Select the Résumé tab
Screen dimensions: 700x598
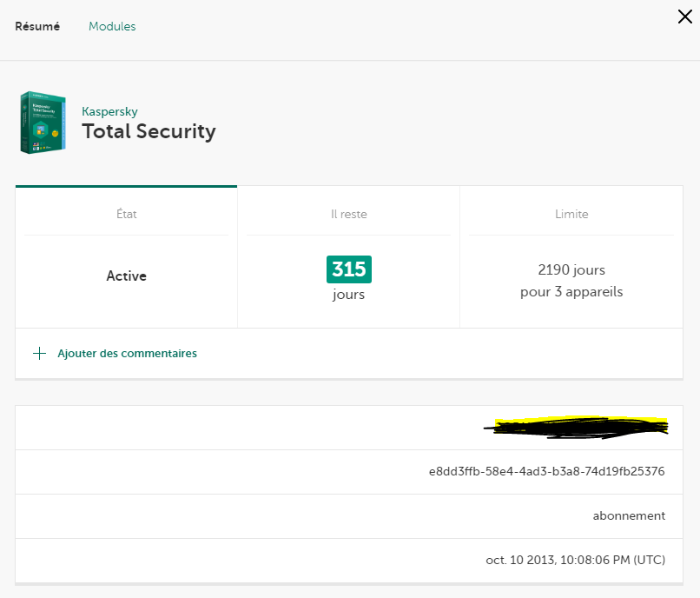pyautogui.click(x=37, y=26)
